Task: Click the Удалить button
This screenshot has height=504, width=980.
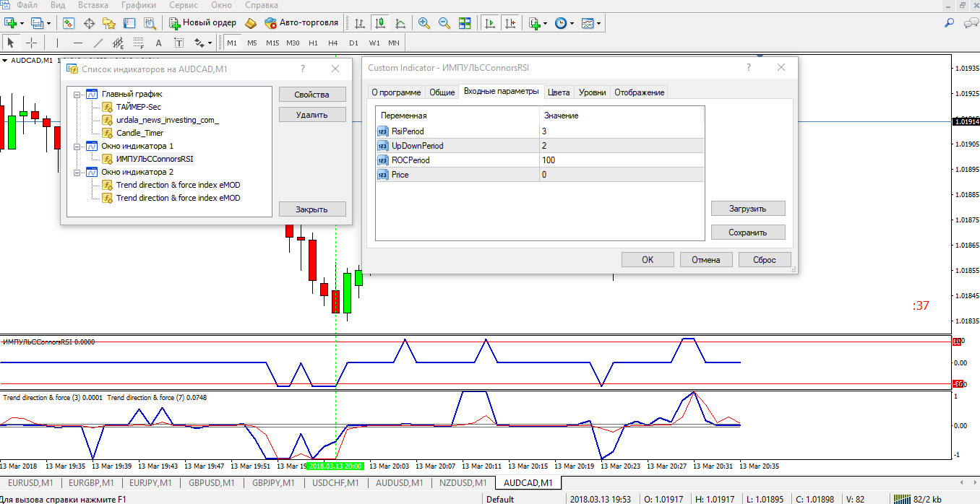Action: (x=312, y=114)
